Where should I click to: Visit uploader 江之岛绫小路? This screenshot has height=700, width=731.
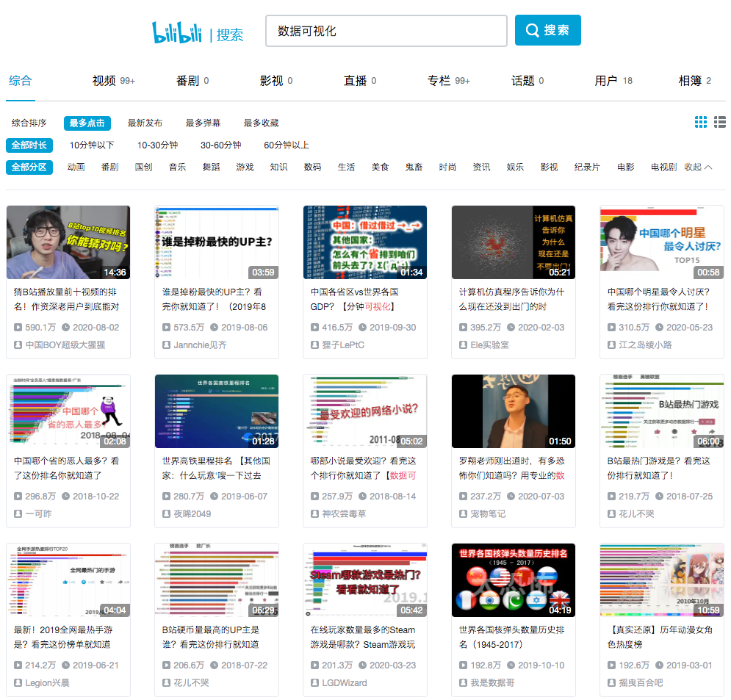tap(645, 345)
